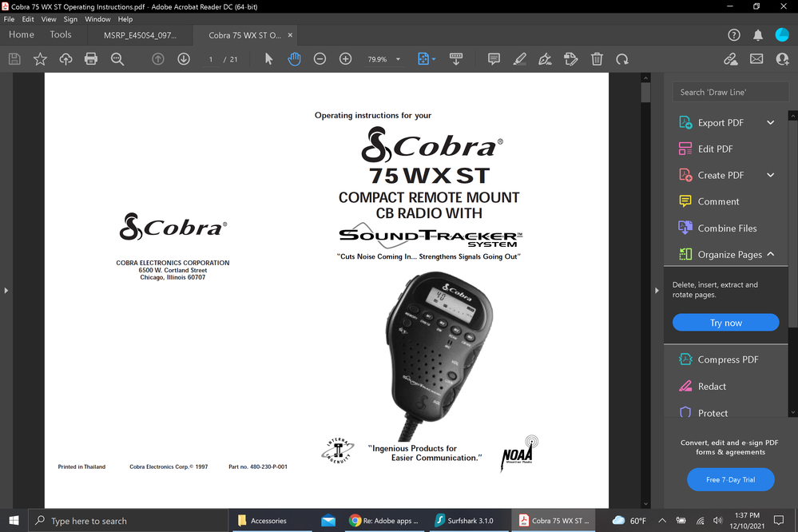This screenshot has height=532, width=798.
Task: Switch to the MSRP_E450S4 document tab
Action: point(140,35)
